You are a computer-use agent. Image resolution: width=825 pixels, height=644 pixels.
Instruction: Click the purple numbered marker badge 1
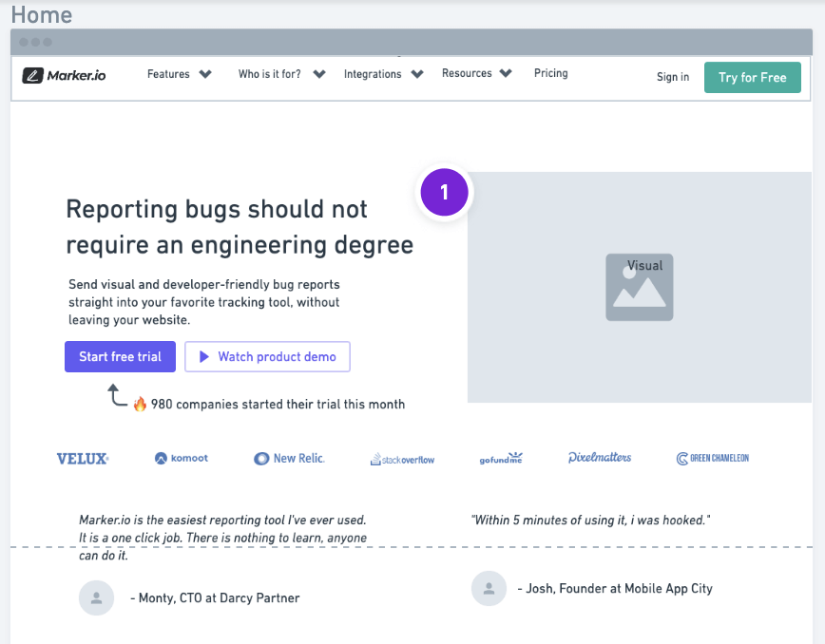coord(444,192)
